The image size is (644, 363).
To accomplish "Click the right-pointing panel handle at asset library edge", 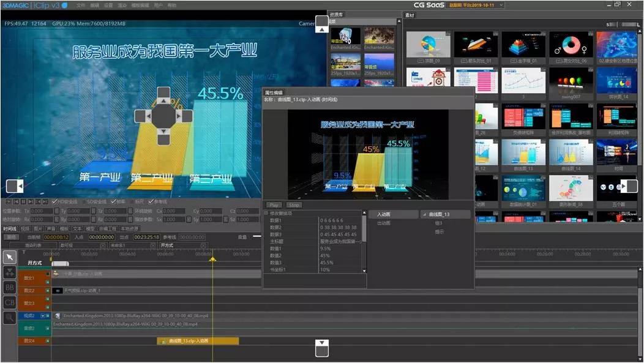I will (x=629, y=186).
